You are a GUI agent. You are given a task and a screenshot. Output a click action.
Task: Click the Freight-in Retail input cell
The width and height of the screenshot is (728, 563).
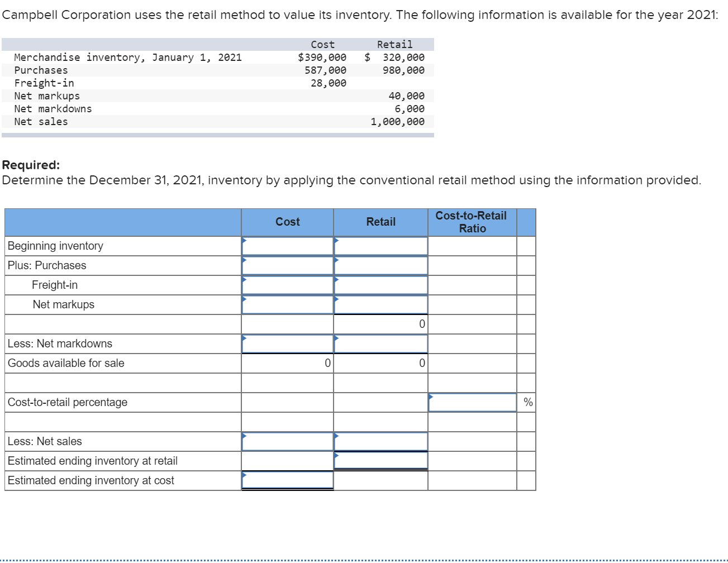(x=381, y=285)
